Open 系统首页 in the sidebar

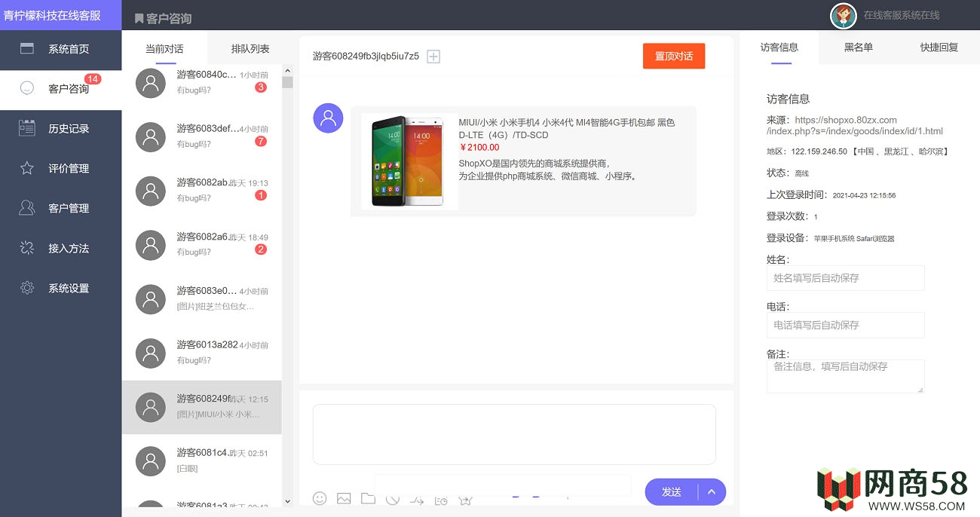[x=60, y=49]
